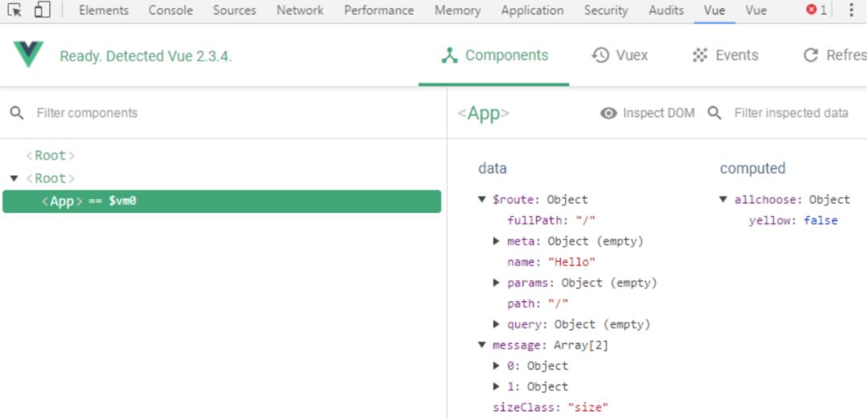Image resolution: width=868 pixels, height=420 pixels.
Task: Switch to the Console tab
Action: (x=170, y=10)
